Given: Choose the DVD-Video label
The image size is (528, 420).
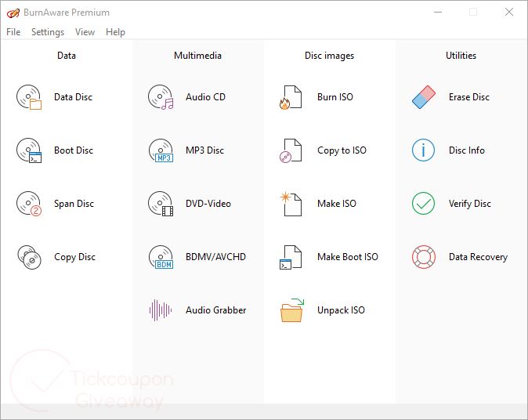Looking at the screenshot, I should point(208,204).
